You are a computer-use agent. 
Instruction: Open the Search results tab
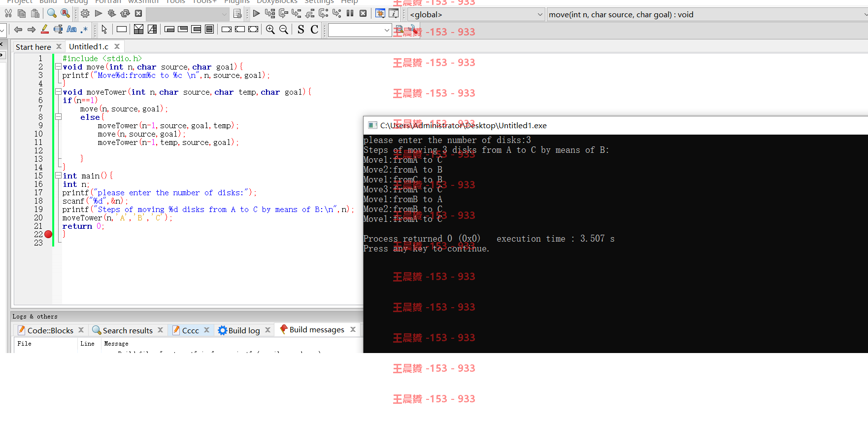coord(128,330)
